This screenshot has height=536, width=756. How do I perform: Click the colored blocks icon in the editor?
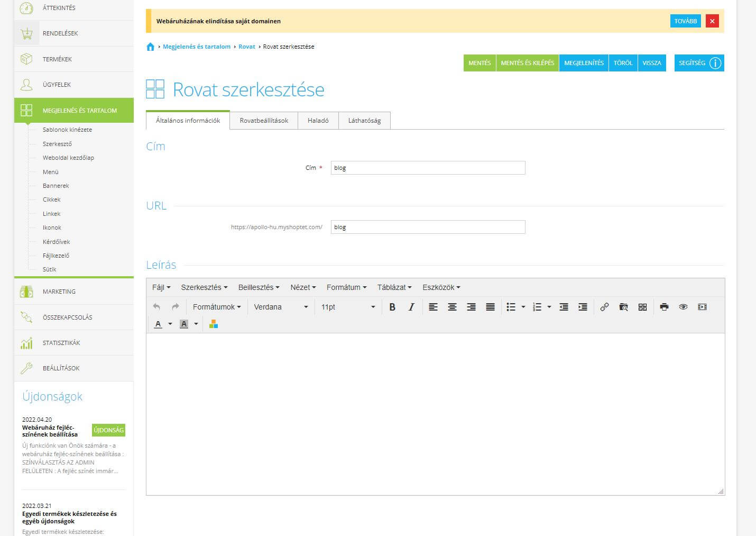[x=214, y=324]
